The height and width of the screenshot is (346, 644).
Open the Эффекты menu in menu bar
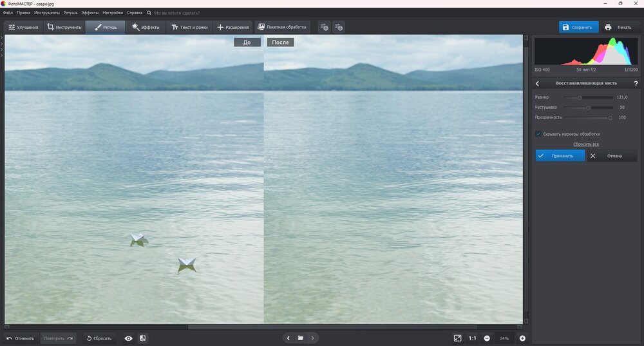coord(90,12)
